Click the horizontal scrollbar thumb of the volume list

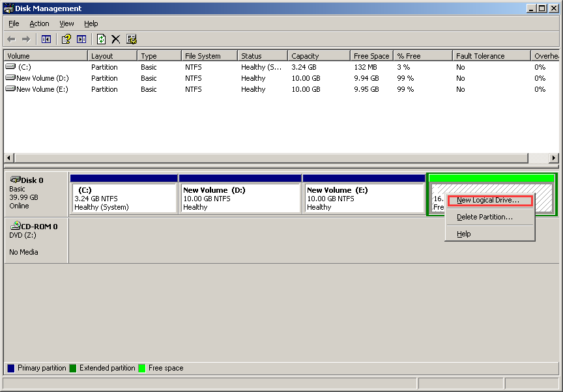(271, 158)
